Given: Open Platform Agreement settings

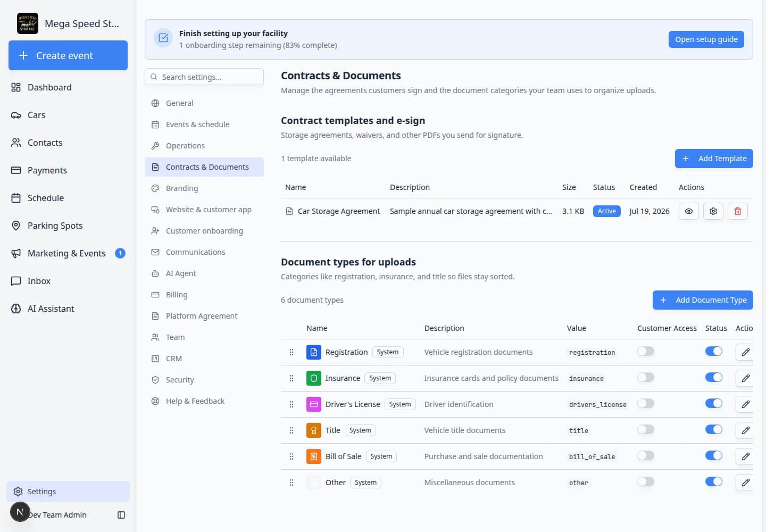Looking at the screenshot, I should [x=204, y=316].
